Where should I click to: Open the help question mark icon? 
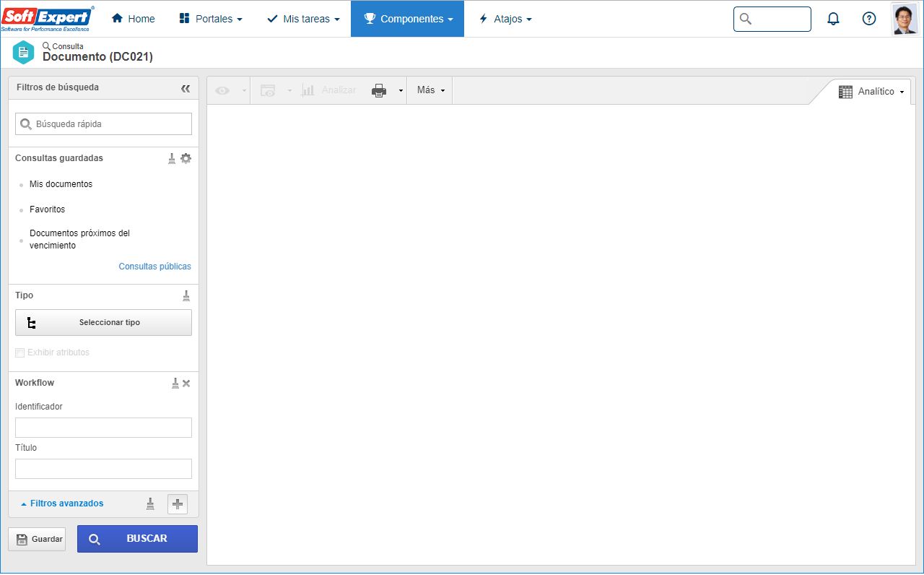(869, 19)
